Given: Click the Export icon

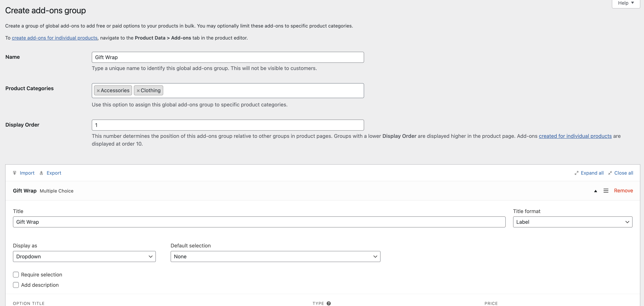Looking at the screenshot, I should (x=42, y=173).
